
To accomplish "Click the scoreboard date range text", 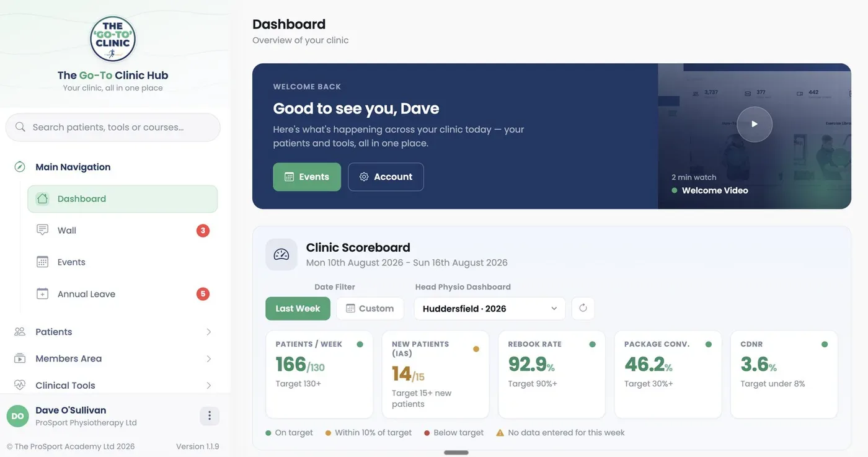I will coord(407,262).
